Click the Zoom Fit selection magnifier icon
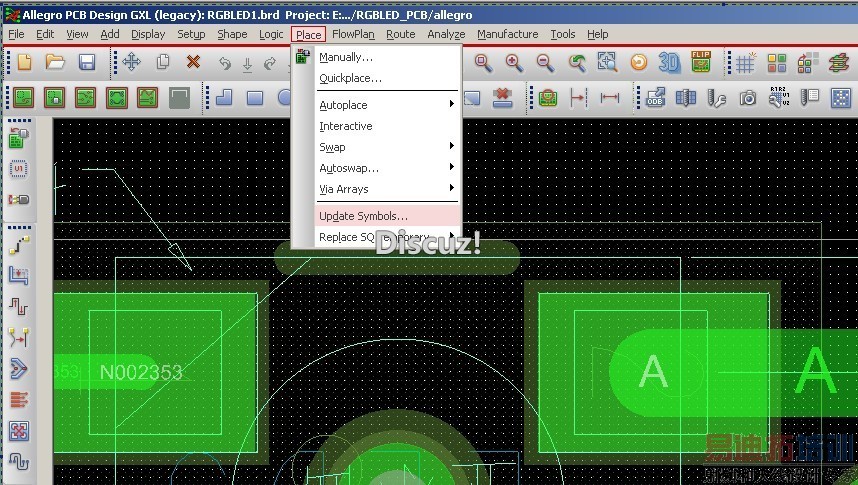 click(607, 62)
